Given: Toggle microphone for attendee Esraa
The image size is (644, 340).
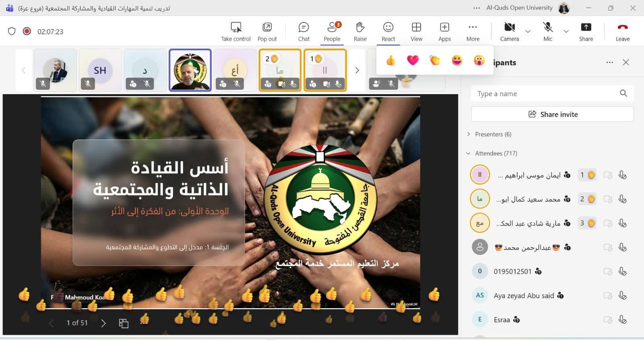Looking at the screenshot, I should [622, 320].
